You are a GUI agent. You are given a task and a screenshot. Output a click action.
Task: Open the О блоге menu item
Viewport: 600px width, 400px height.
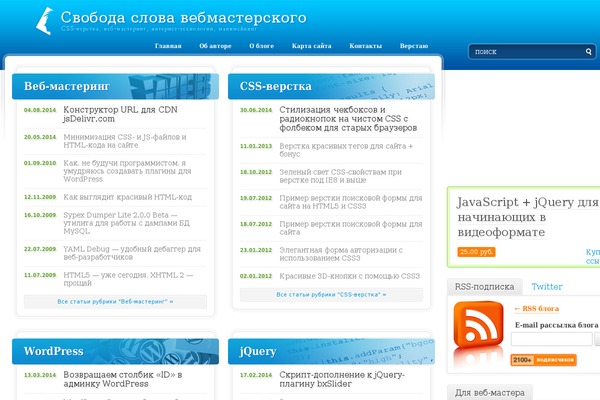click(261, 46)
